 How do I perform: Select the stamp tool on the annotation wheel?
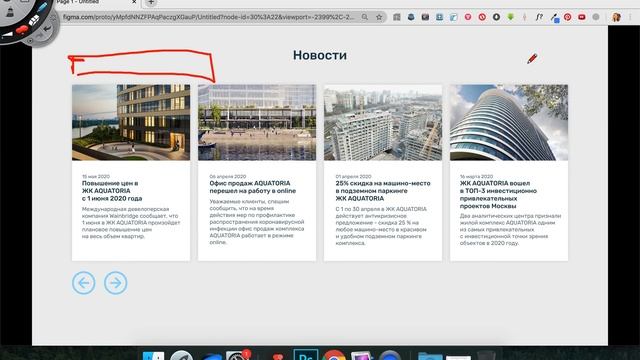point(10,12)
